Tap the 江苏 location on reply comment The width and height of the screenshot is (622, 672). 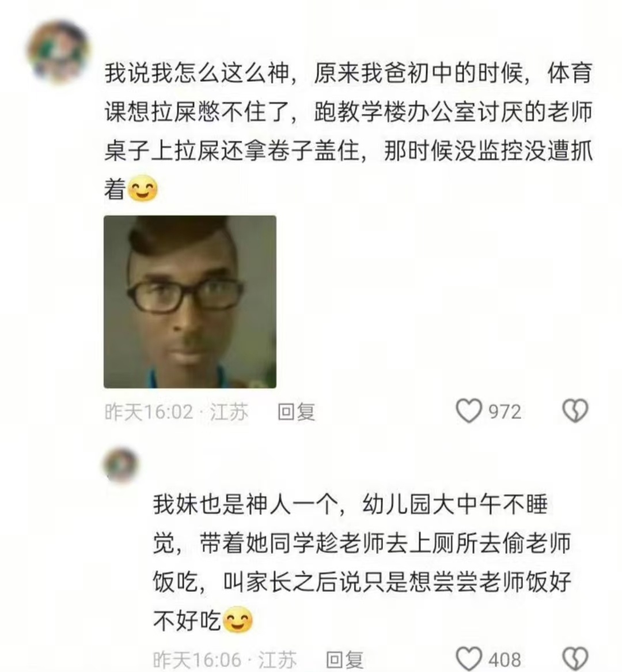(278, 659)
